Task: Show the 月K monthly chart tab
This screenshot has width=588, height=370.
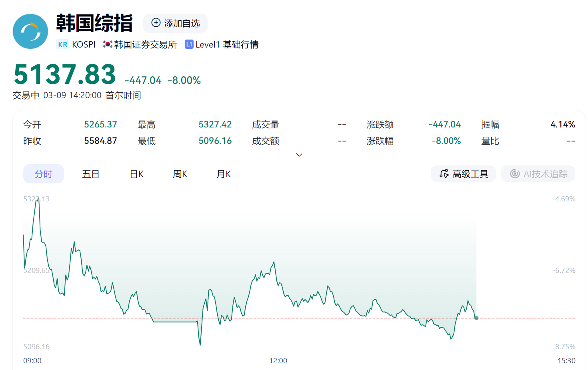Action: [224, 174]
